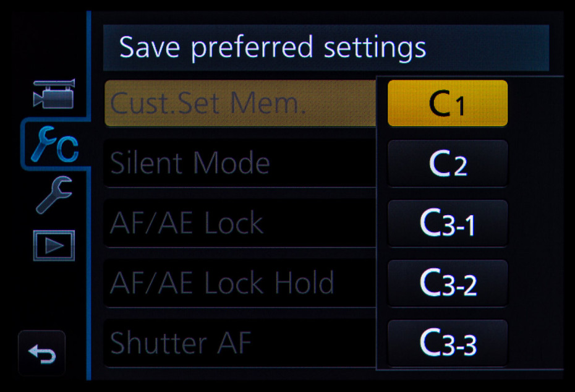Choose custom set slot C3-1
The height and width of the screenshot is (392, 575).
(447, 223)
